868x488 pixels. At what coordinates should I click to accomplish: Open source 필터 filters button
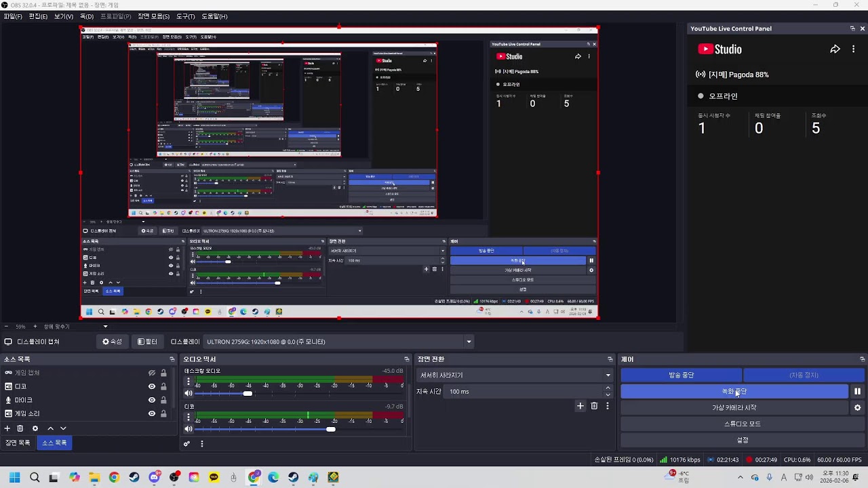click(x=147, y=342)
